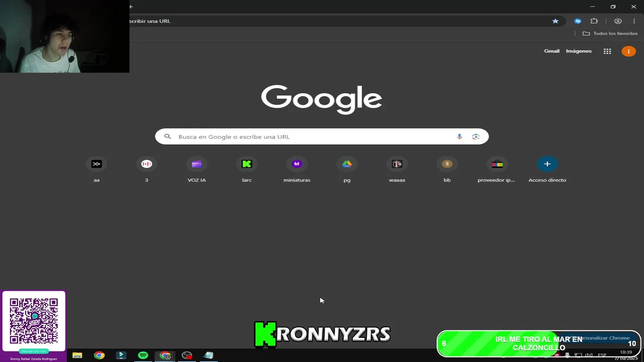The image size is (644, 362).
Task: Start voice search with the microphone icon
Action: coord(459,137)
